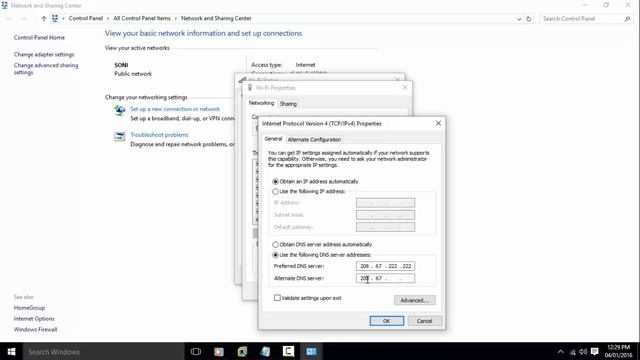This screenshot has height=360, width=640.
Task: Open the Sharing tab in Wi-Fi Properties
Action: 288,104
